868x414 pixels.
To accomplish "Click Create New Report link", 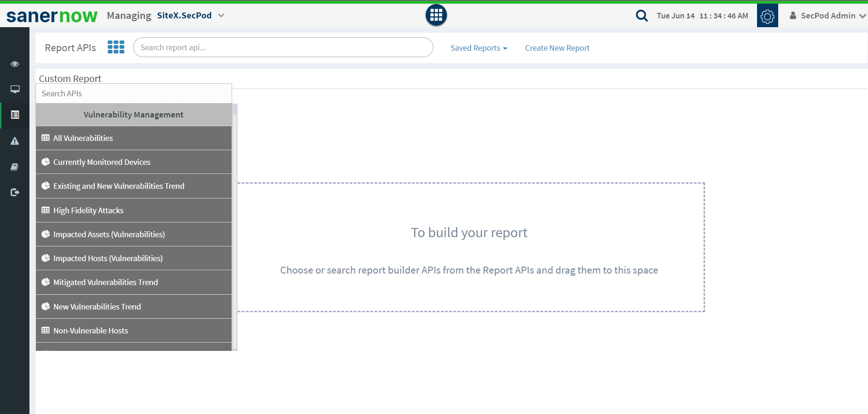I will pyautogui.click(x=557, y=48).
